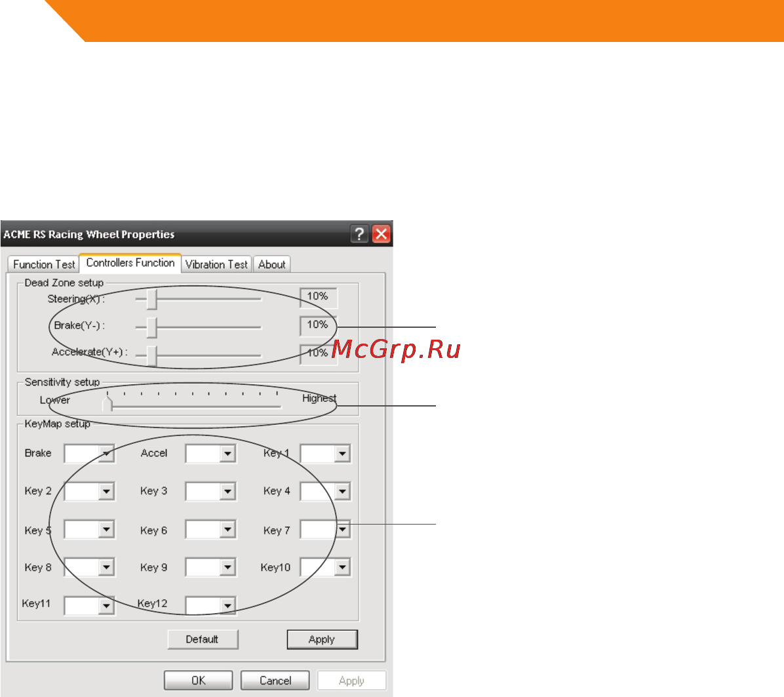
Task: Click the Apply button inside the tab panel
Action: coord(322,639)
